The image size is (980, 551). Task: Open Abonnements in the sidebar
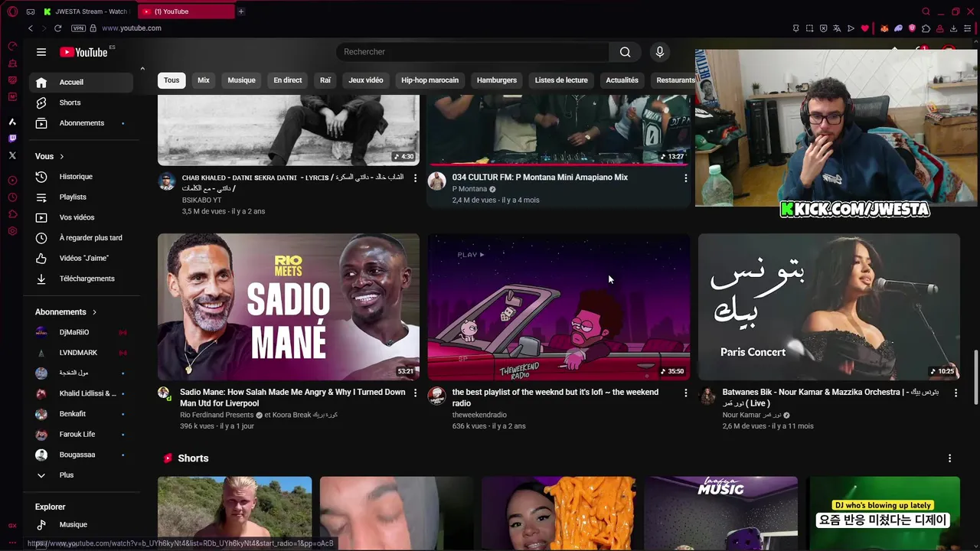(x=80, y=123)
